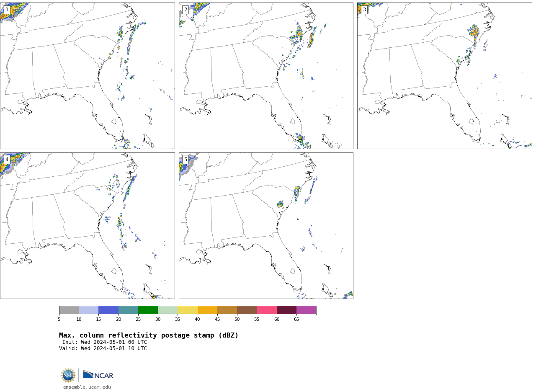Click the orange 40-45 dBZ swatch

tap(207, 310)
